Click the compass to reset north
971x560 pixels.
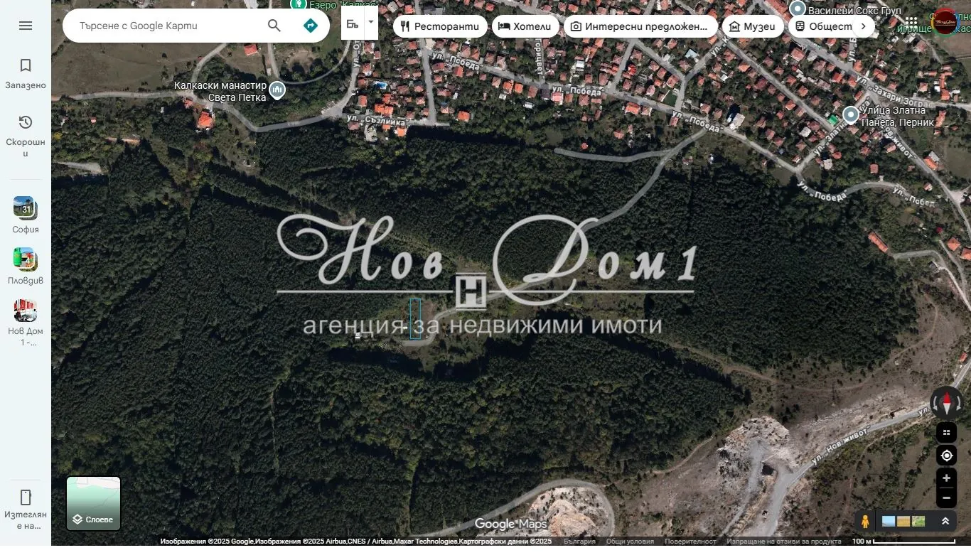point(946,404)
